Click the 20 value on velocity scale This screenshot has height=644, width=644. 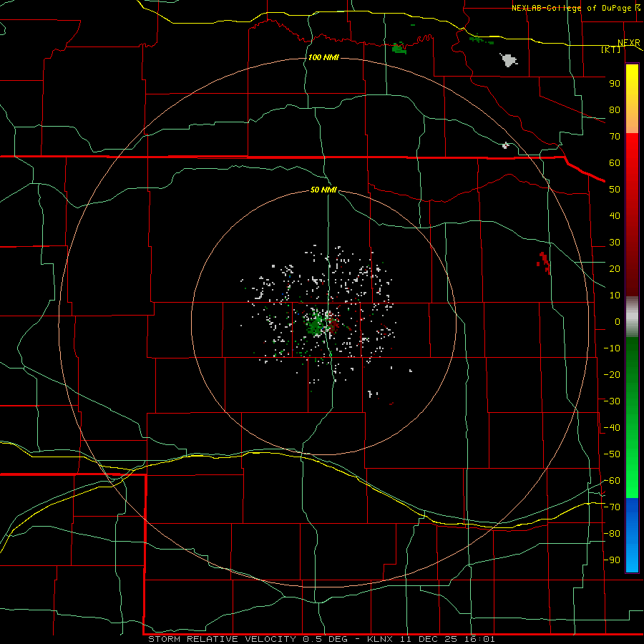(615, 268)
